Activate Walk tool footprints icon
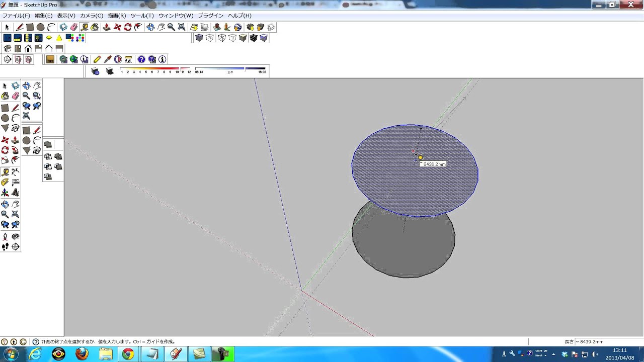644x362 pixels. pos(5,247)
